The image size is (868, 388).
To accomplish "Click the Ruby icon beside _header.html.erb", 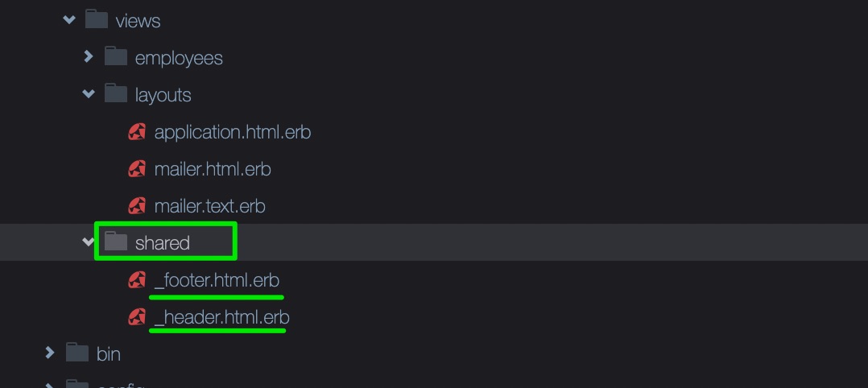I will (137, 317).
